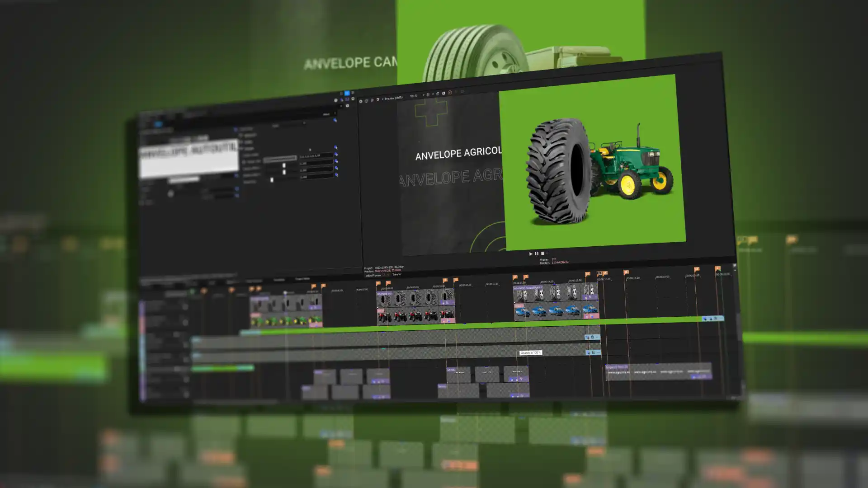The width and height of the screenshot is (868, 488).
Task: Open event FX on off-road tire clip
Action: point(447,303)
